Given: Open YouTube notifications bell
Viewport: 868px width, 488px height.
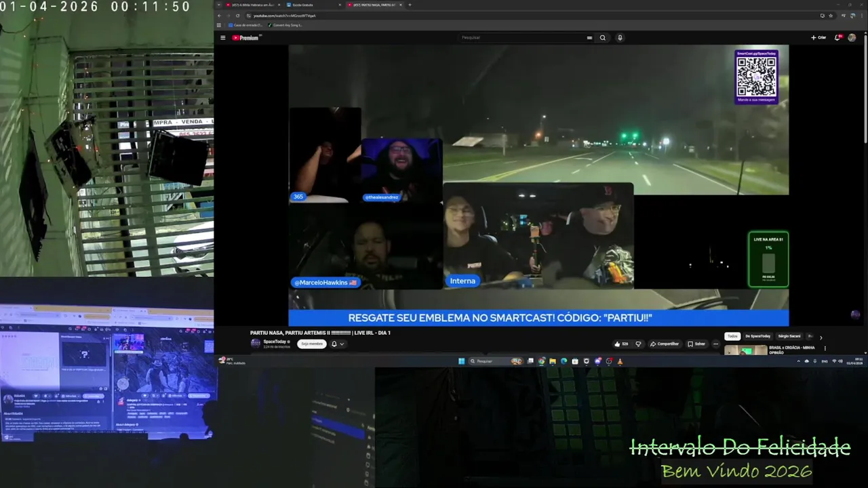Looking at the screenshot, I should click(838, 38).
